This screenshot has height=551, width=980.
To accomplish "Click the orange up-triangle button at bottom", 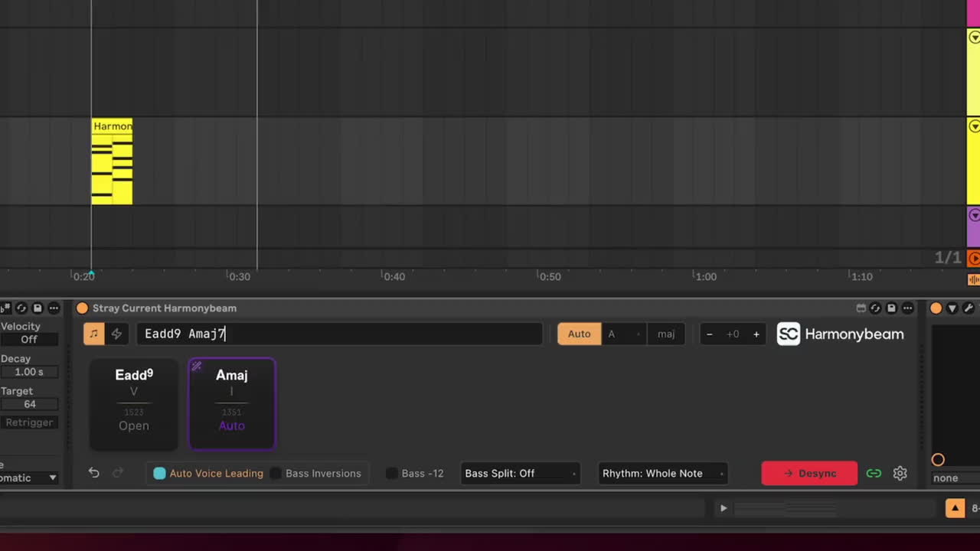I will [955, 508].
